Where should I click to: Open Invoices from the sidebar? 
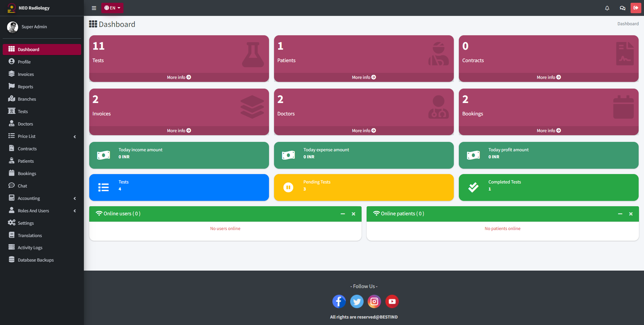pyautogui.click(x=26, y=74)
